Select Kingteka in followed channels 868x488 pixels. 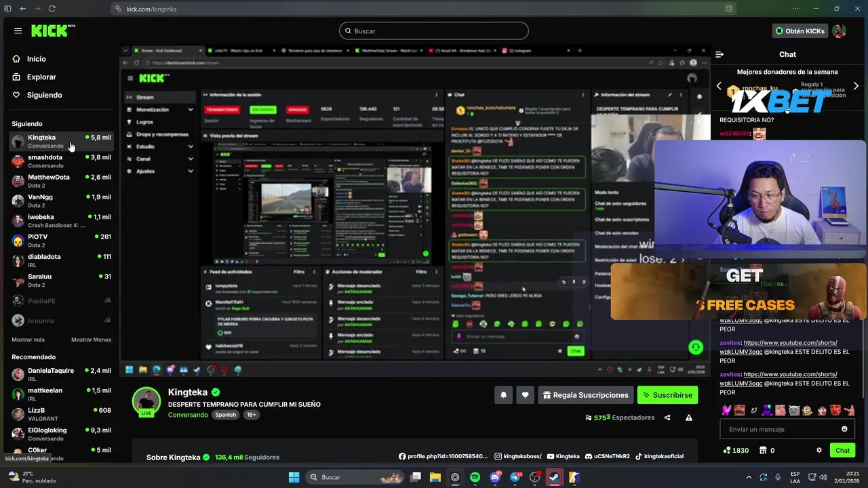point(61,141)
